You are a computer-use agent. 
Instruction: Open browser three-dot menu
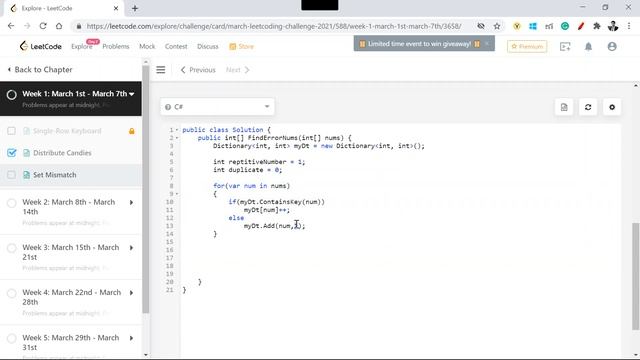[629, 26]
